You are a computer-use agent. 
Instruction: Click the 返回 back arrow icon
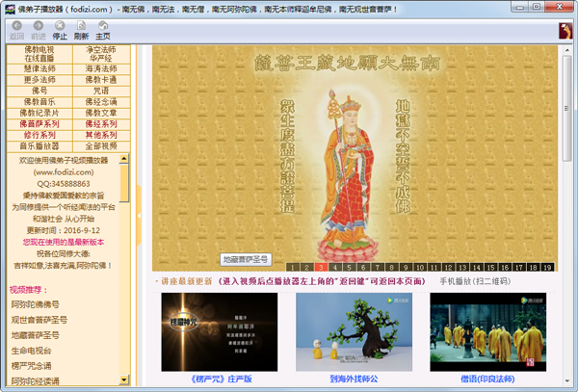pos(16,25)
